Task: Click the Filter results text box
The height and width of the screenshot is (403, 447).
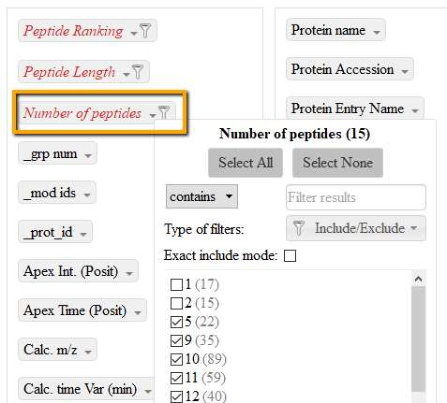Action: pyautogui.click(x=356, y=197)
